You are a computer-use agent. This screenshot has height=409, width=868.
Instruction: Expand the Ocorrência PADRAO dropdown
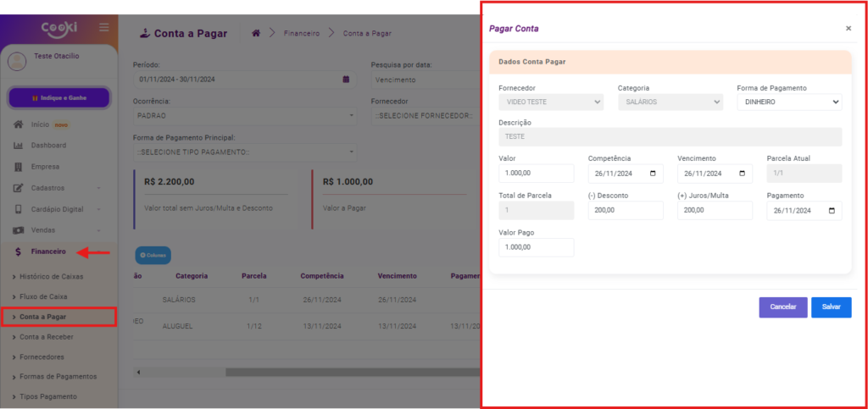(x=244, y=115)
